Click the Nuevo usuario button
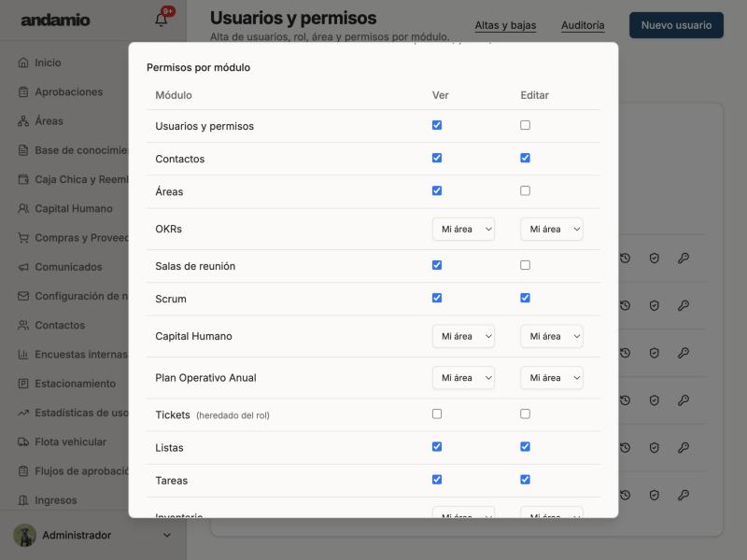This screenshot has width=747, height=560. click(676, 25)
